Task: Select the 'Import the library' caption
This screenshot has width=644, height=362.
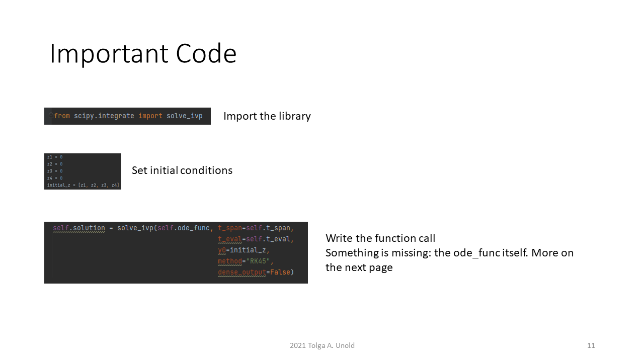Action: [267, 116]
